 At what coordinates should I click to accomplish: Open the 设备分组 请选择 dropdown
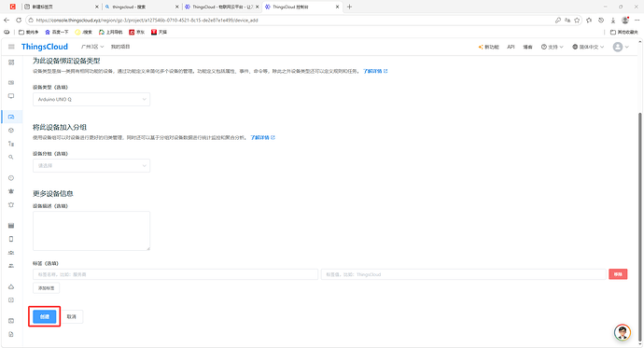tap(91, 166)
